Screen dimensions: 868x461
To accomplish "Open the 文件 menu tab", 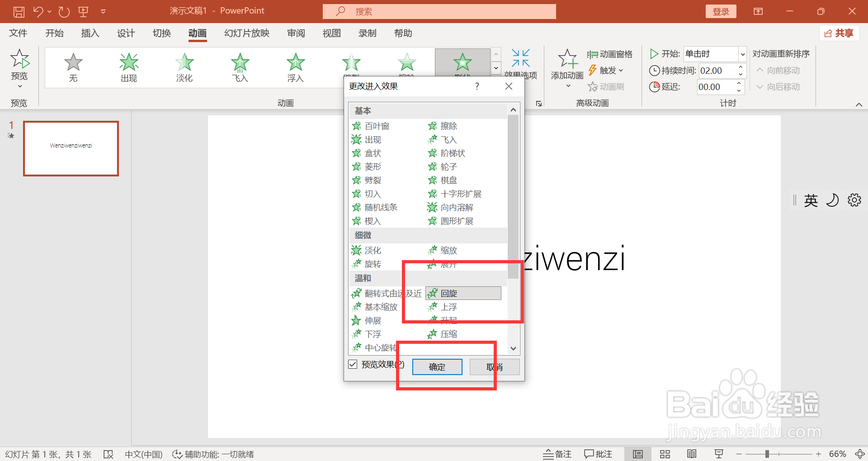I will point(18,33).
